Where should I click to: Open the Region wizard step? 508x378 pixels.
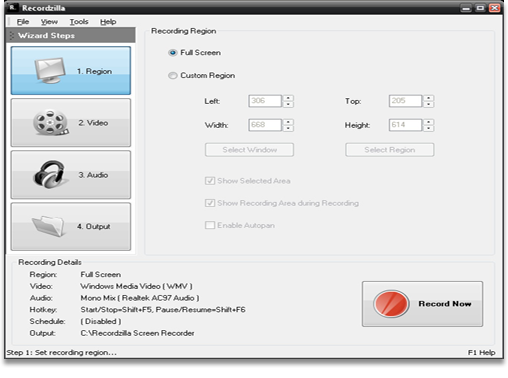[x=71, y=71]
